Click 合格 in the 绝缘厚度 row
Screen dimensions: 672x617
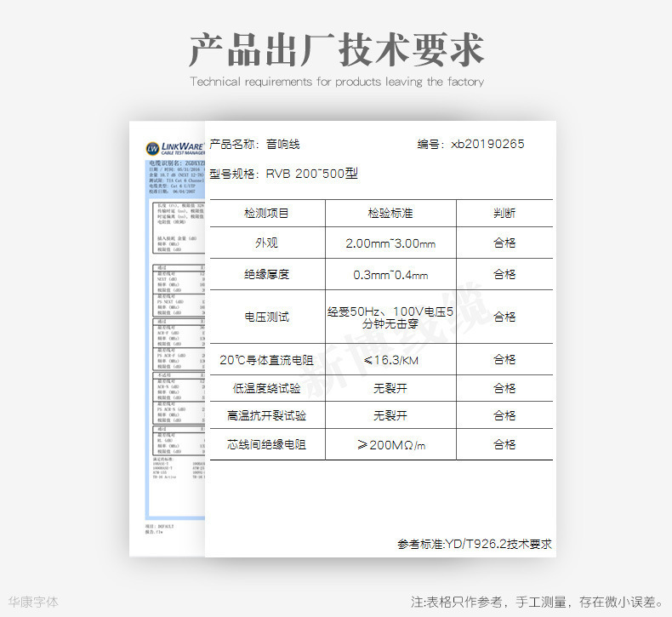click(504, 274)
